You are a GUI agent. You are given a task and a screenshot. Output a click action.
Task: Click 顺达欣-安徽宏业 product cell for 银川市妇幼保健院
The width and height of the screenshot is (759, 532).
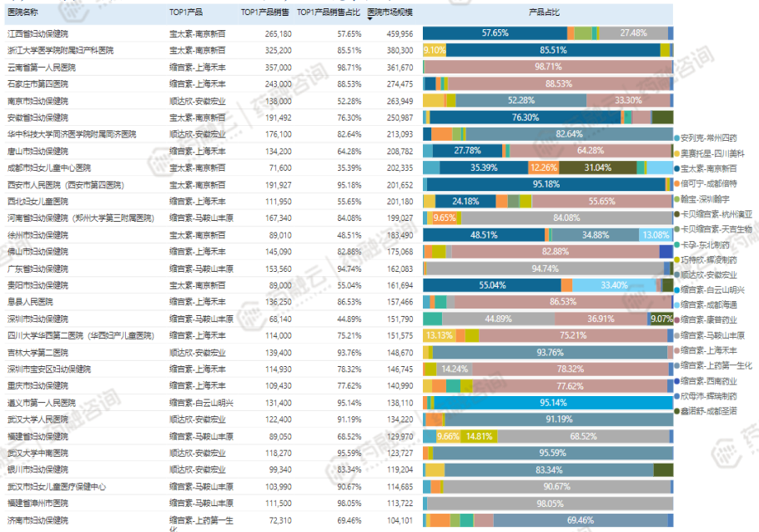coord(198,469)
